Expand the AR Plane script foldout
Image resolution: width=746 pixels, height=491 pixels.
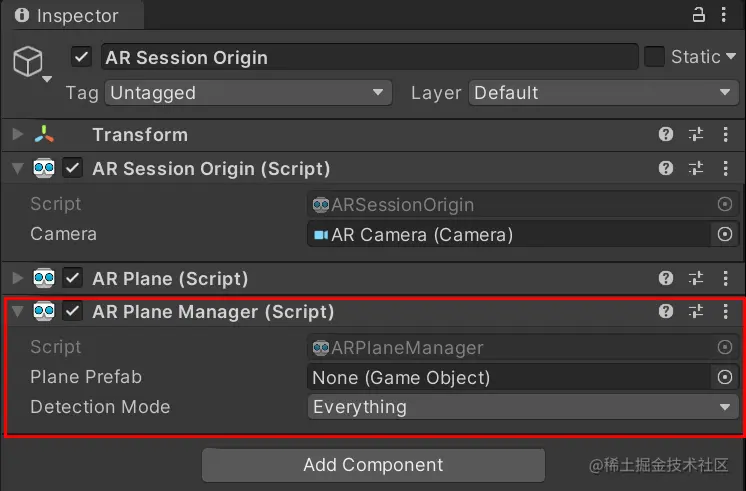tap(18, 278)
